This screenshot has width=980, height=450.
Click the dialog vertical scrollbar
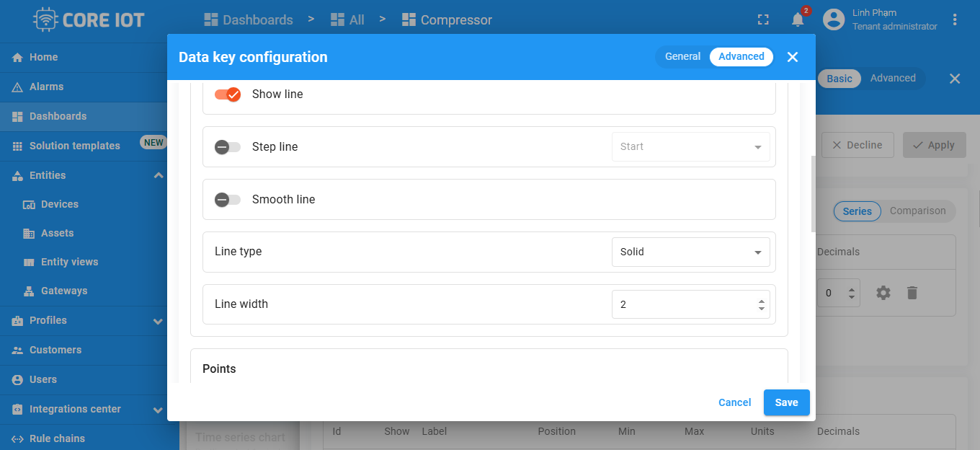tap(814, 193)
